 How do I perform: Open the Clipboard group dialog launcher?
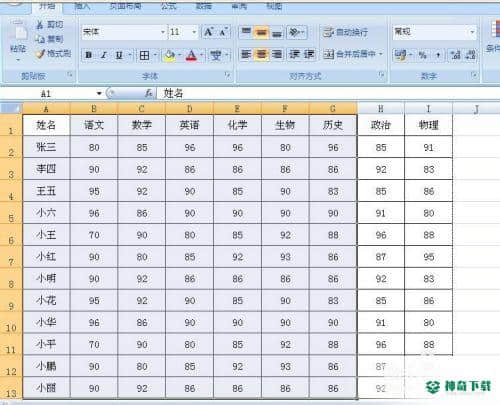[70, 75]
